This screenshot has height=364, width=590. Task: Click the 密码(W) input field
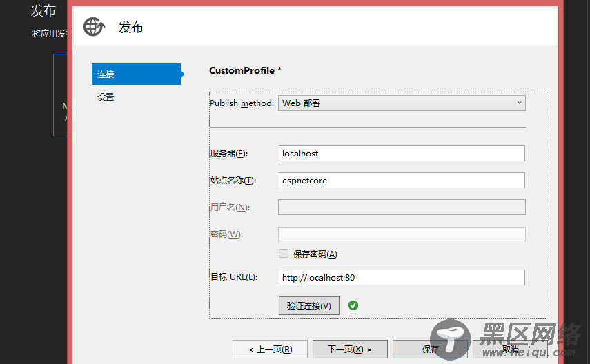(x=402, y=234)
